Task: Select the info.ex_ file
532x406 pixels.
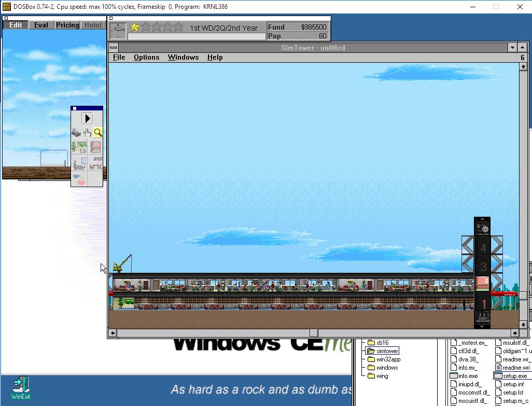Action: click(464, 368)
